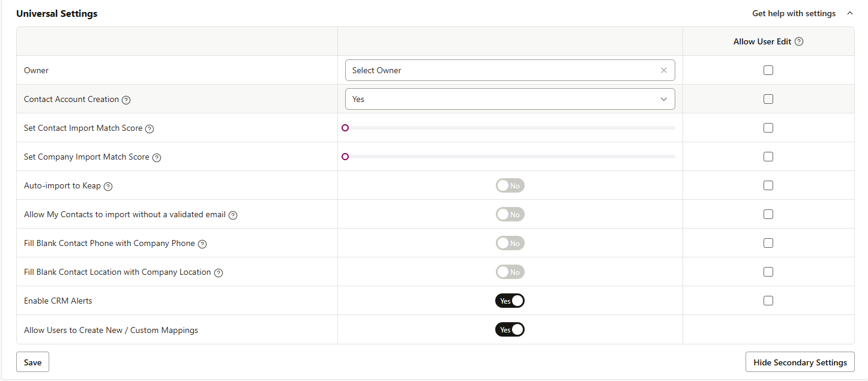Check Allow User Edit for Company Import Match Score
This screenshot has width=868, height=381.
(768, 157)
